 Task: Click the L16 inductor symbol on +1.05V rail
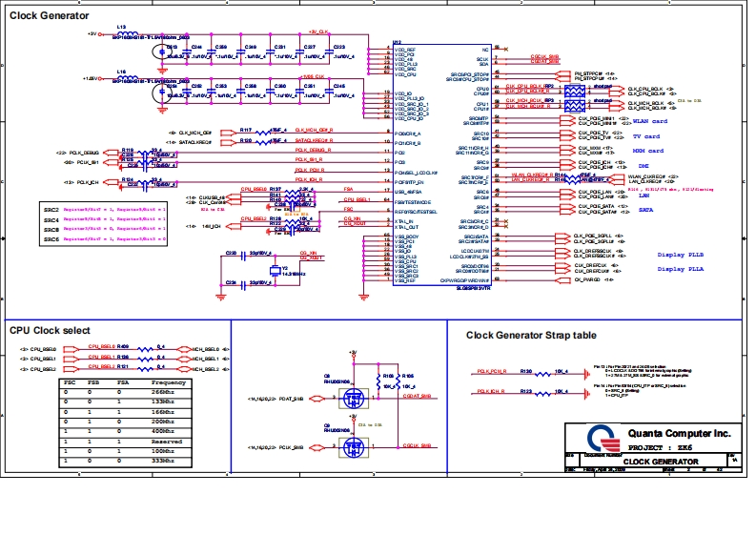(x=129, y=76)
